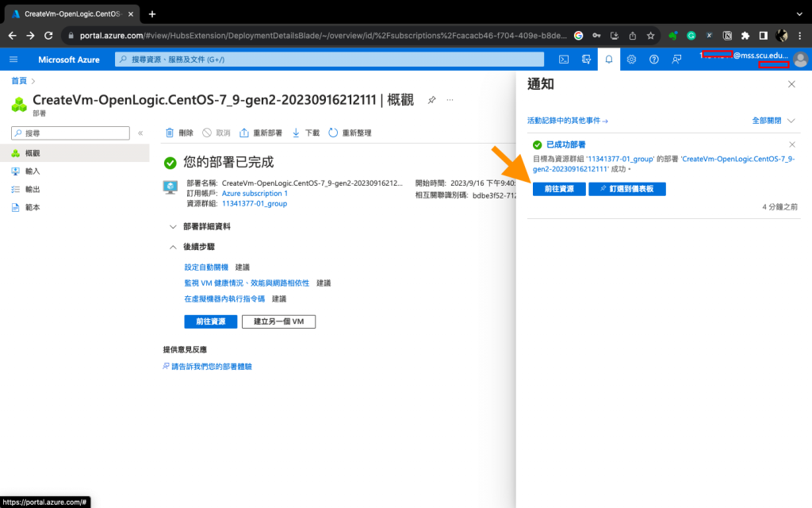Focus the top search resources field
Screen dimensions: 812x508
click(329, 60)
